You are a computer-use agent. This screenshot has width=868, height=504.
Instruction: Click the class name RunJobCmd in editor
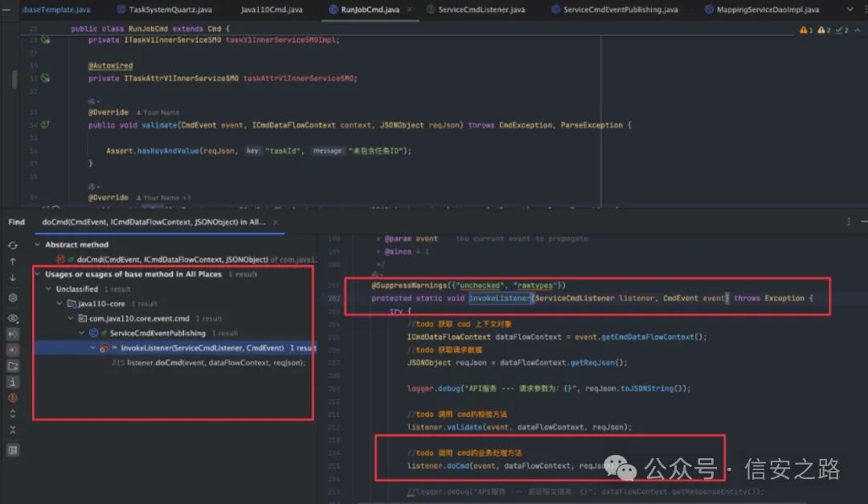(x=148, y=29)
